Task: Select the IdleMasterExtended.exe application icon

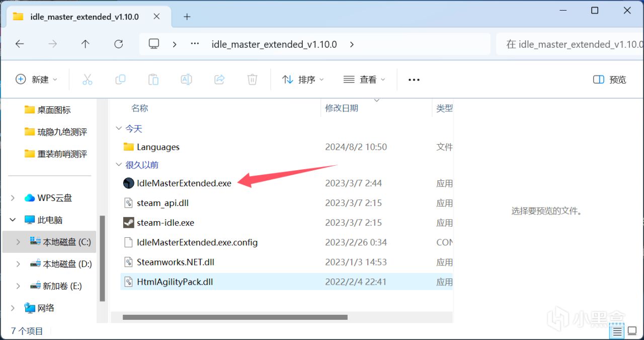Action: point(129,183)
